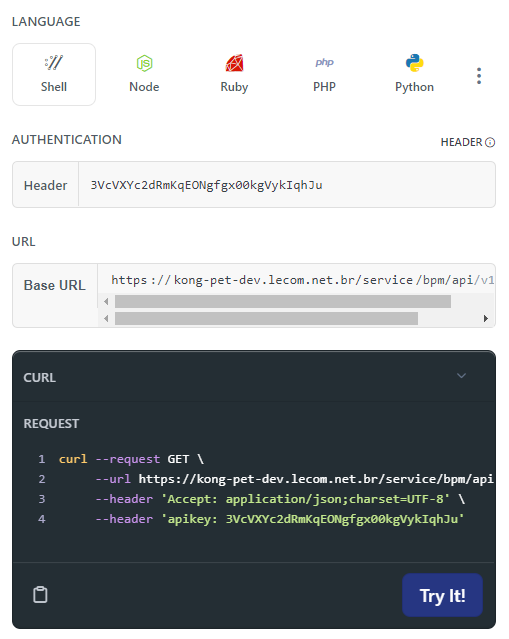Select the Shell tab label
Image resolution: width=509 pixels, height=639 pixels.
54,87
